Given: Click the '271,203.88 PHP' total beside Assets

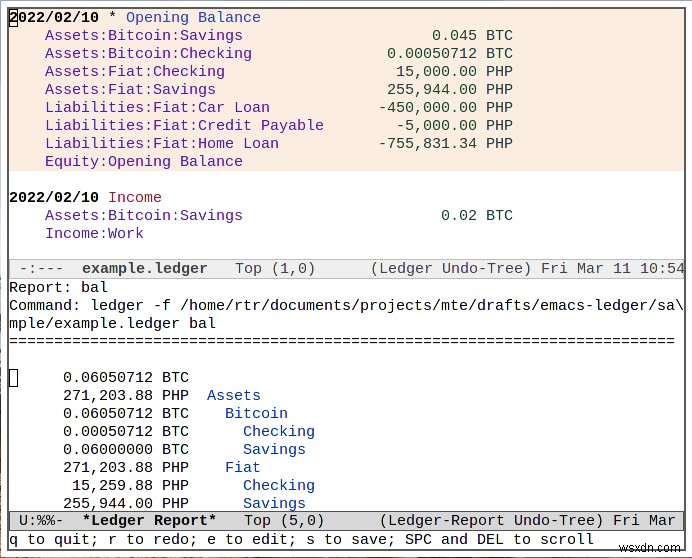Looking at the screenshot, I should tap(126, 395).
